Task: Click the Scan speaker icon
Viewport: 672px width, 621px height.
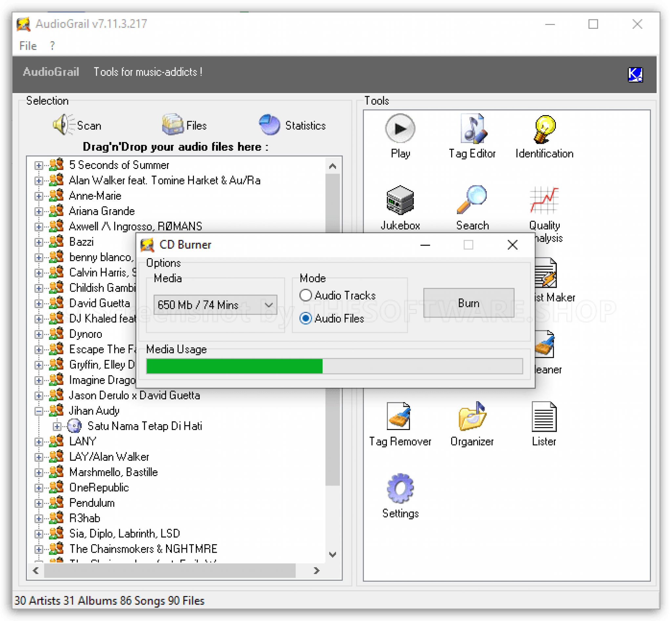Action: (63, 125)
